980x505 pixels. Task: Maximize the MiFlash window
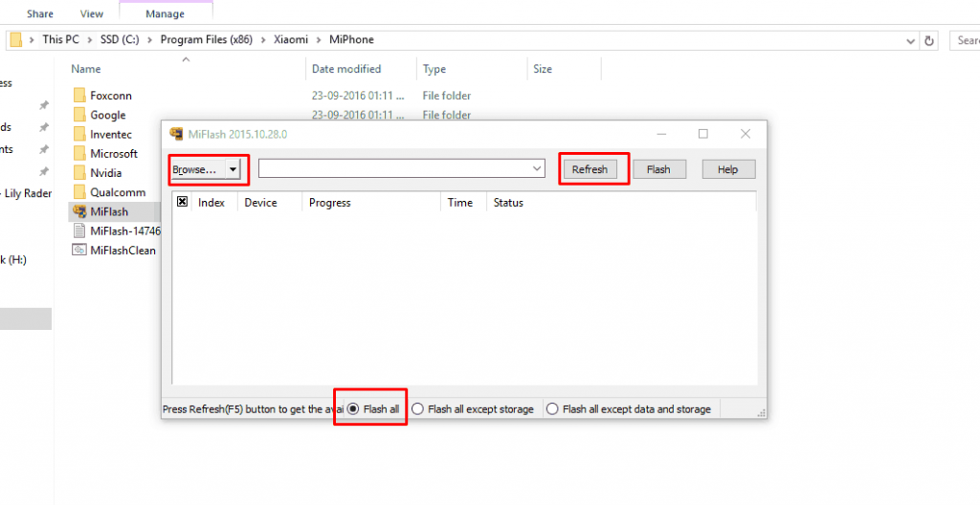(703, 134)
